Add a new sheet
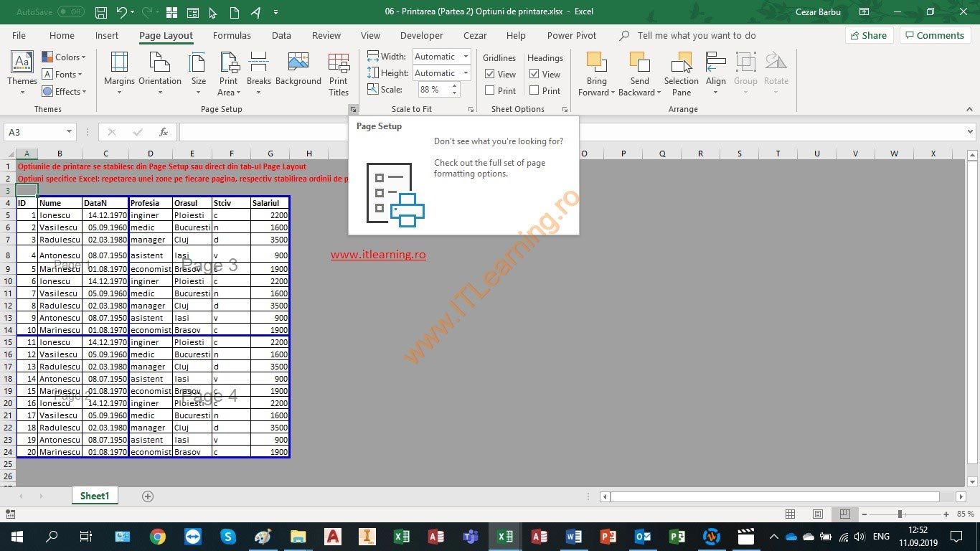980x551 pixels. click(x=148, y=496)
